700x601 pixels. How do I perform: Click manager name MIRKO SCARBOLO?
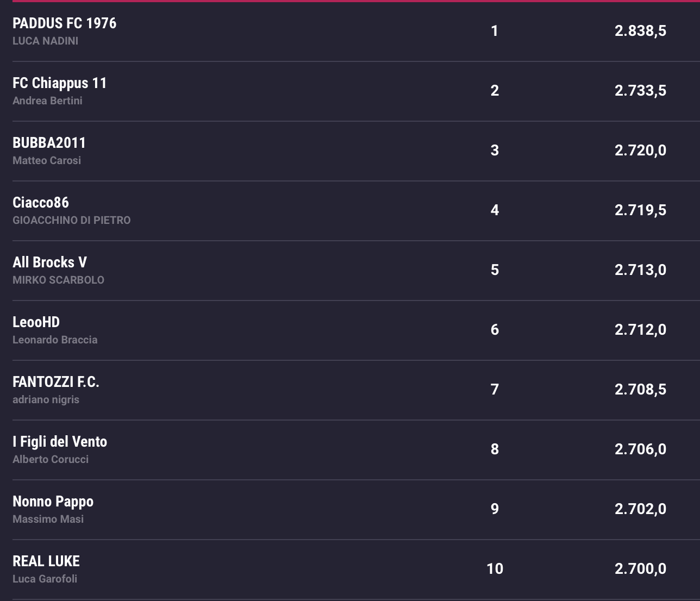[58, 280]
